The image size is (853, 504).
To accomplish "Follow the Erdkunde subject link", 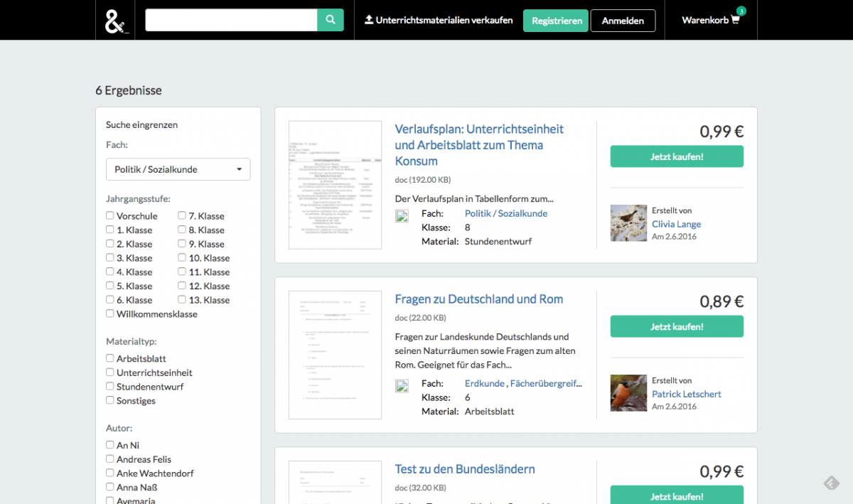I will [484, 383].
